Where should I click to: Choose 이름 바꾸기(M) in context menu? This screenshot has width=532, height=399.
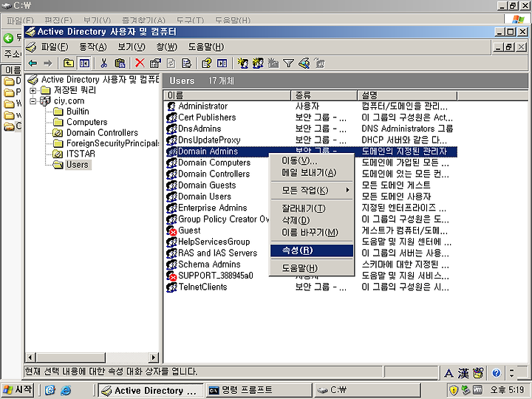pos(312,233)
